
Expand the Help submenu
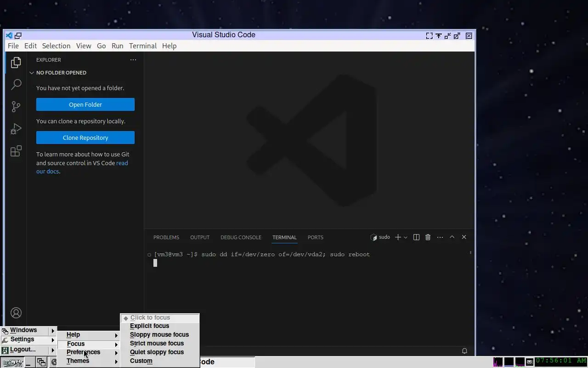click(89, 335)
